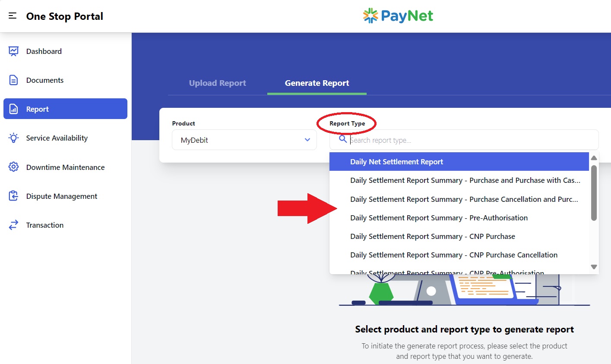Focus the Search report type field
Viewport: 611px width, 364px height.
point(464,140)
